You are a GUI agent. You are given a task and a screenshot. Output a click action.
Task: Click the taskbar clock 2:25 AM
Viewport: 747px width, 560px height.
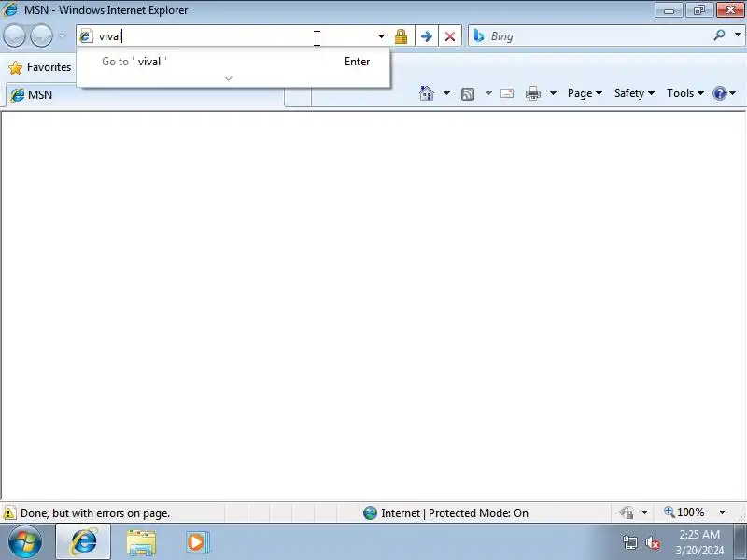pos(699,534)
